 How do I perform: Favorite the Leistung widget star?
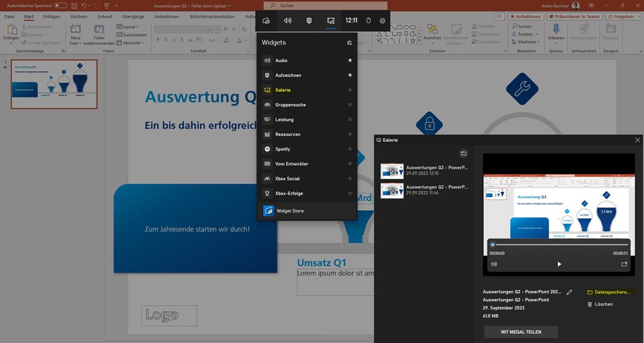pyautogui.click(x=350, y=119)
